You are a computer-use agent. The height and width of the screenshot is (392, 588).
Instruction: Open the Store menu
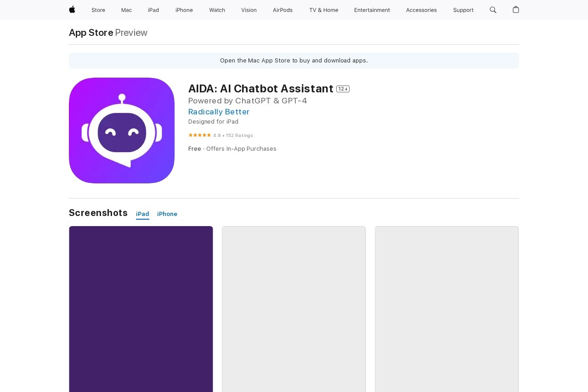tap(98, 10)
